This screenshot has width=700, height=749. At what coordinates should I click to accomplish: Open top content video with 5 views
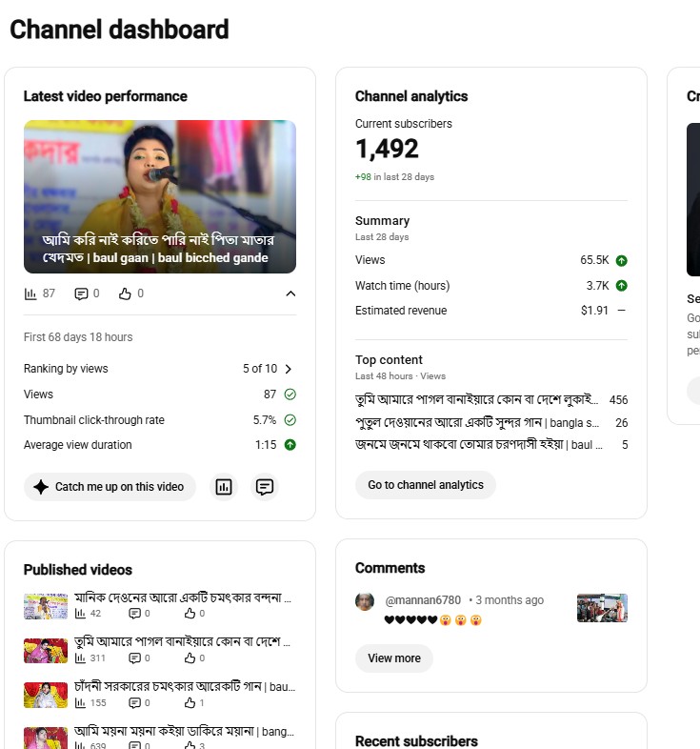coord(478,445)
